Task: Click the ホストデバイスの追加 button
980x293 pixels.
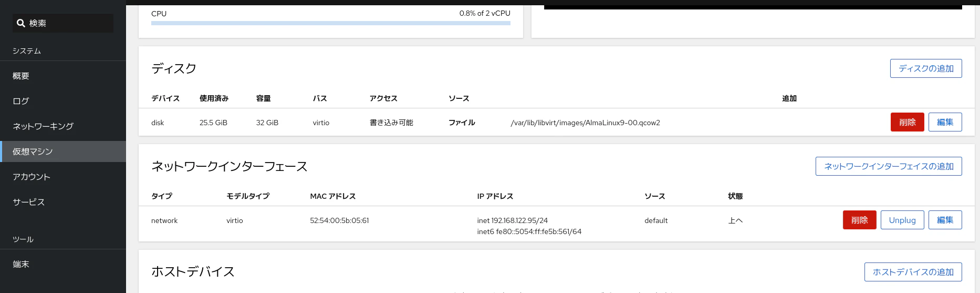Action: click(x=913, y=272)
